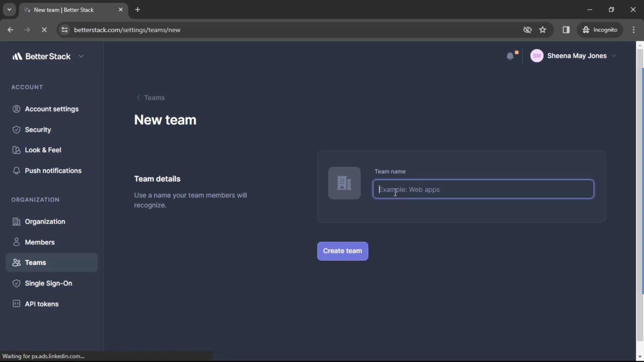
Task: Open a new browser tab
Action: (x=138, y=10)
